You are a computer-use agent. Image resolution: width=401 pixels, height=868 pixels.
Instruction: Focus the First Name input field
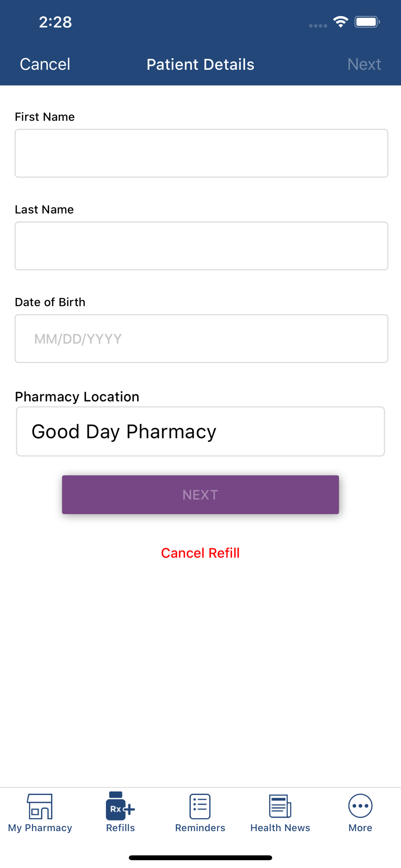point(201,153)
